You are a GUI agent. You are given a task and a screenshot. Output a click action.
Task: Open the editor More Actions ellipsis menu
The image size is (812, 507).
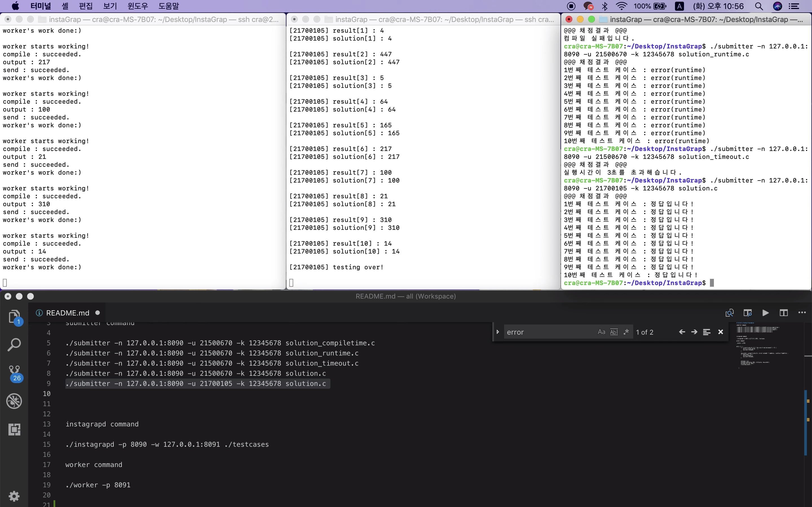pyautogui.click(x=802, y=313)
